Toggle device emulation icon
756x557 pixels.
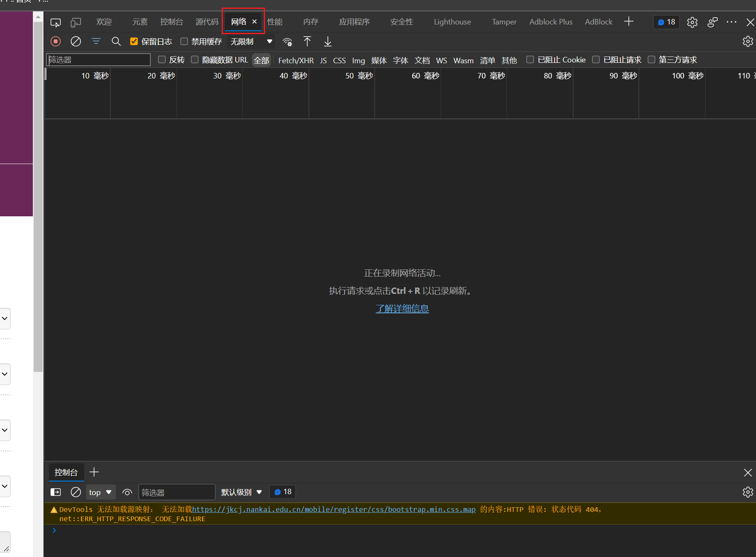pyautogui.click(x=76, y=22)
